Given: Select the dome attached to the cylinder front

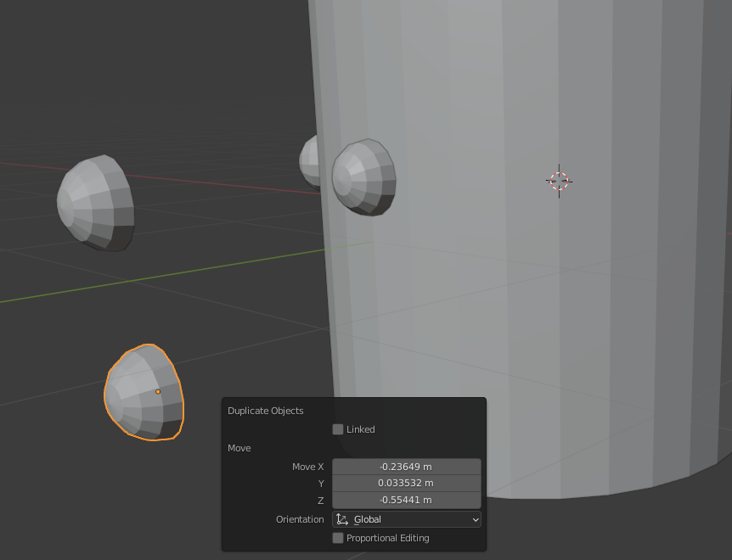Looking at the screenshot, I should (x=364, y=177).
